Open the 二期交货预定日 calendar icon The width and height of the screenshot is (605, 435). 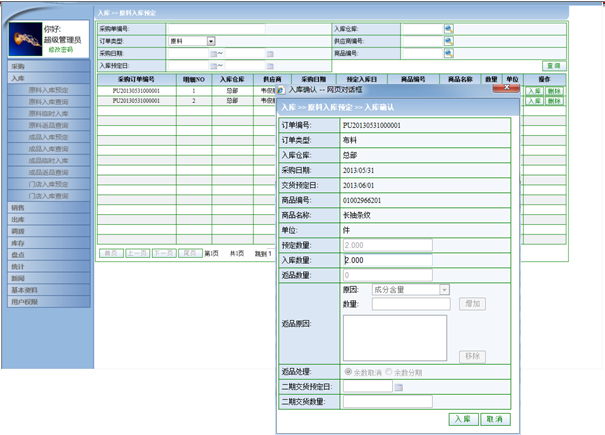(x=398, y=386)
